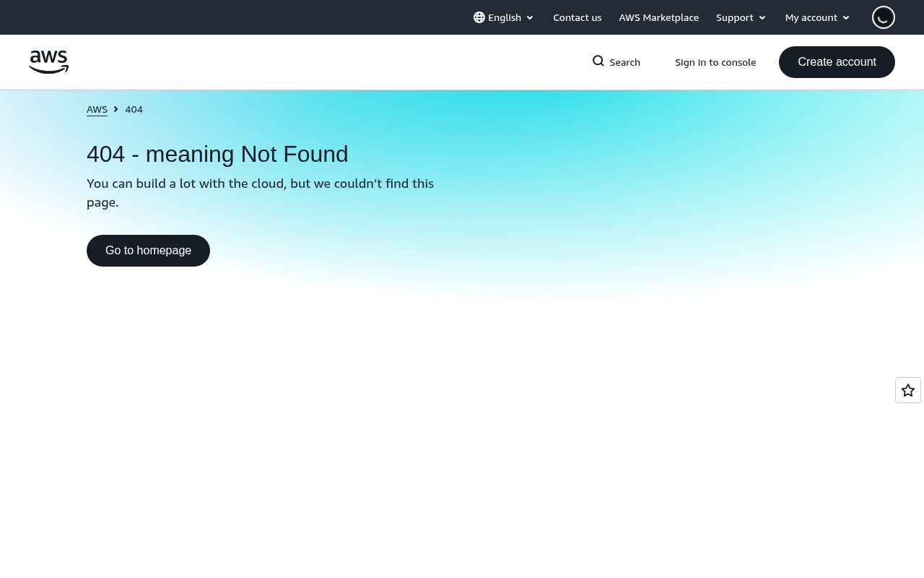Click Sign in to console
The height and width of the screenshot is (578, 924).
click(x=715, y=62)
